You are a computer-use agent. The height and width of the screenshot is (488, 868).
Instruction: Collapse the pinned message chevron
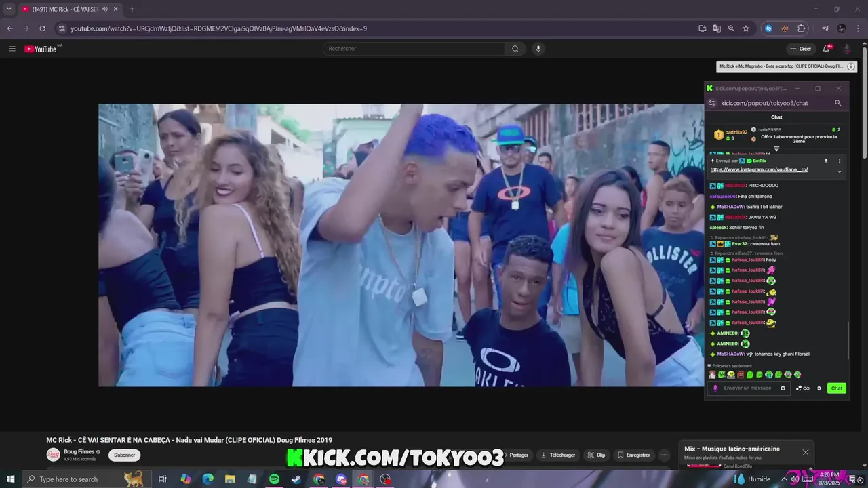point(839,171)
